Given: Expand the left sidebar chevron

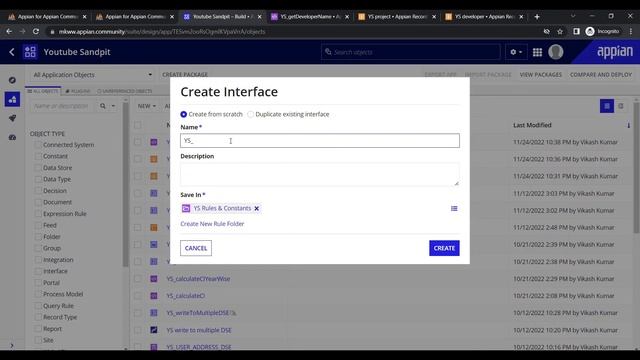Looking at the screenshot, I should tap(12, 346).
